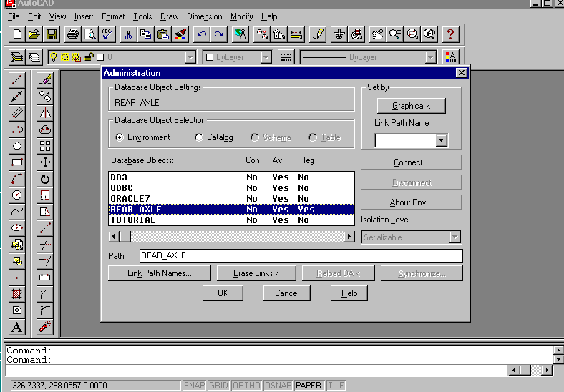564x392 pixels.
Task: Open the Dimension menu
Action: tap(204, 16)
